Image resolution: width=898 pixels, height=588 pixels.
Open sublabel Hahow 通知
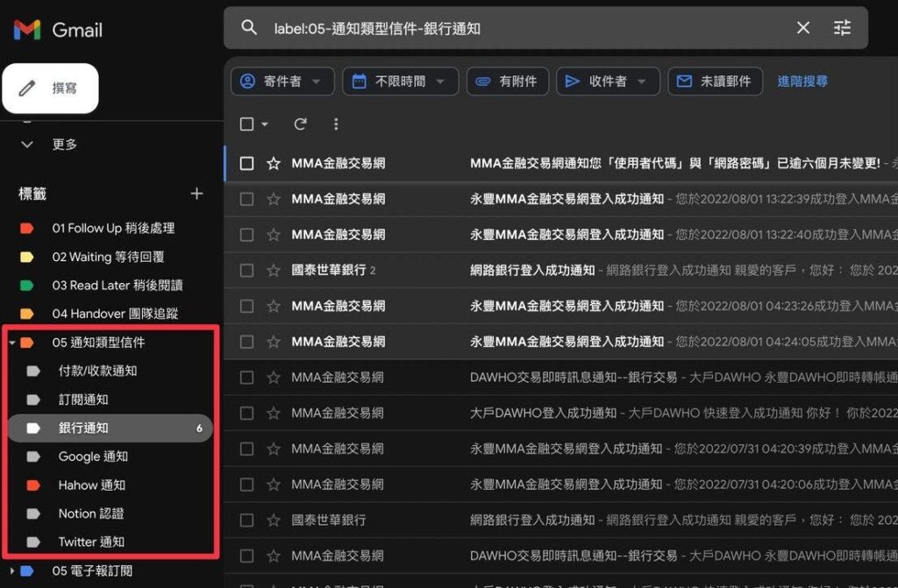click(x=91, y=485)
